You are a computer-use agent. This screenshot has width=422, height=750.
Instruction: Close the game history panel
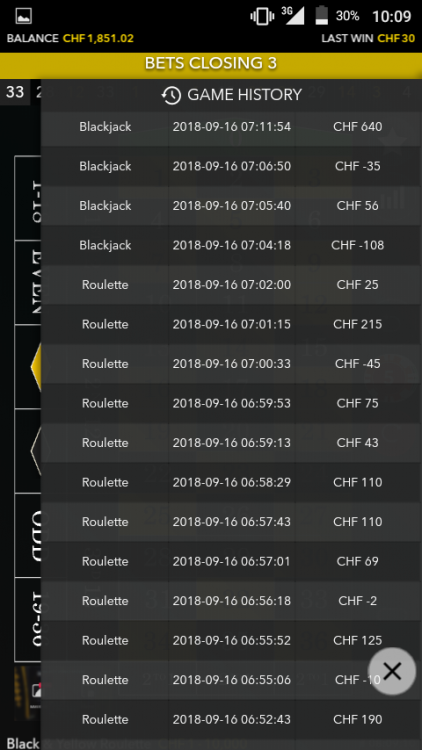(x=392, y=671)
